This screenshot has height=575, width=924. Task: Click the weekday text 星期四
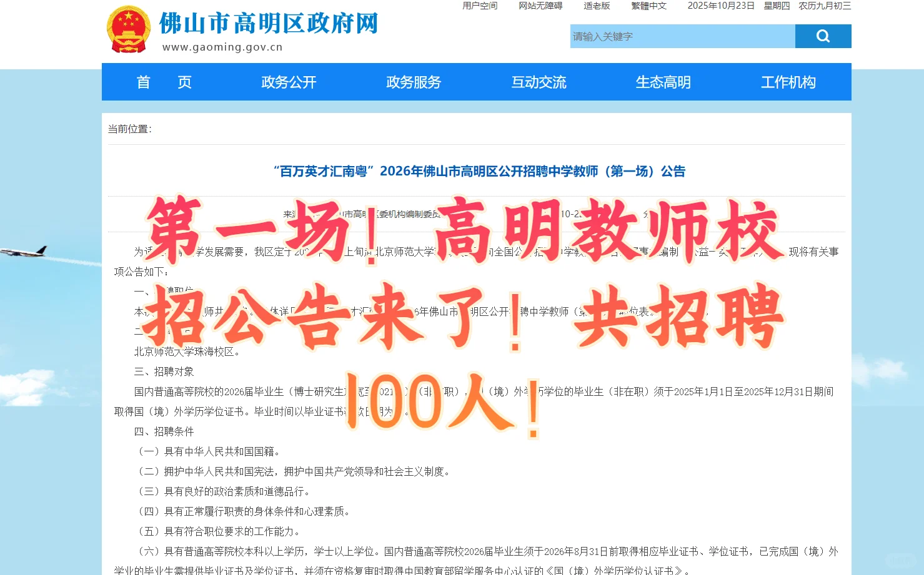pos(777,6)
